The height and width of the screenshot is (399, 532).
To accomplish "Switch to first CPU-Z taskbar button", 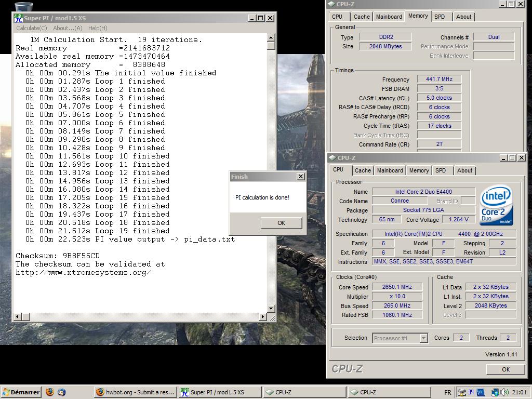I will [304, 392].
